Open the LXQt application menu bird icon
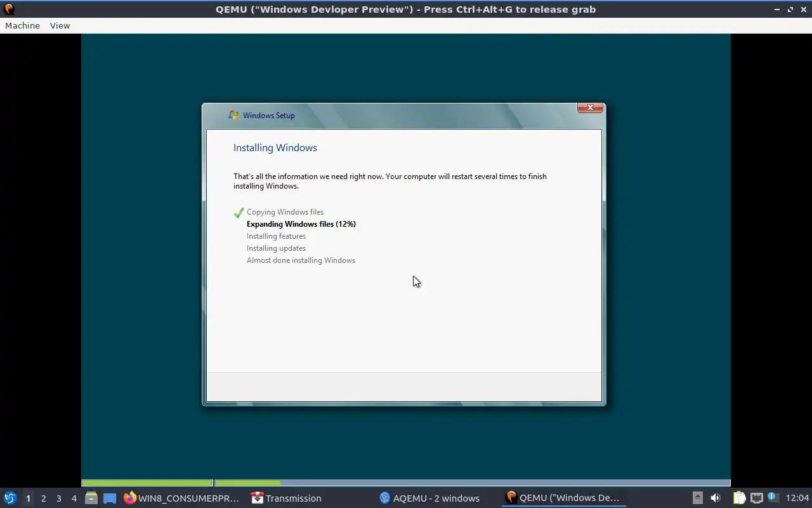Image resolution: width=812 pixels, height=508 pixels. point(10,498)
